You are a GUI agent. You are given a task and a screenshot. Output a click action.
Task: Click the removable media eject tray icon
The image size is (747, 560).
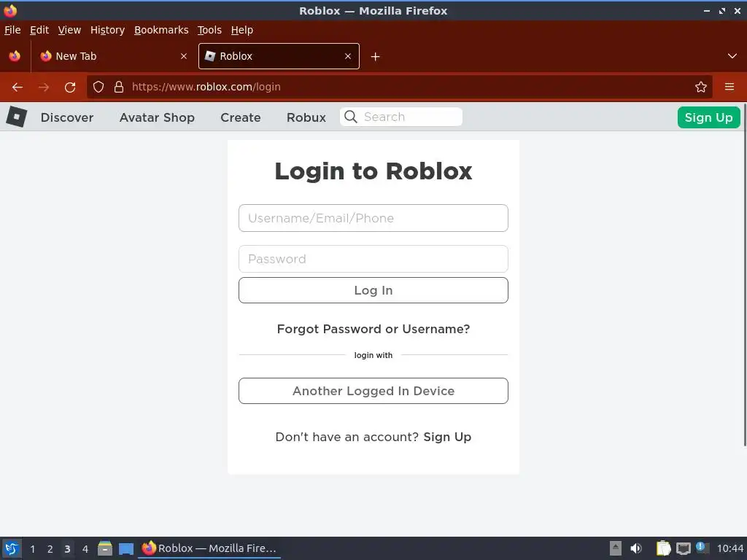(x=616, y=548)
